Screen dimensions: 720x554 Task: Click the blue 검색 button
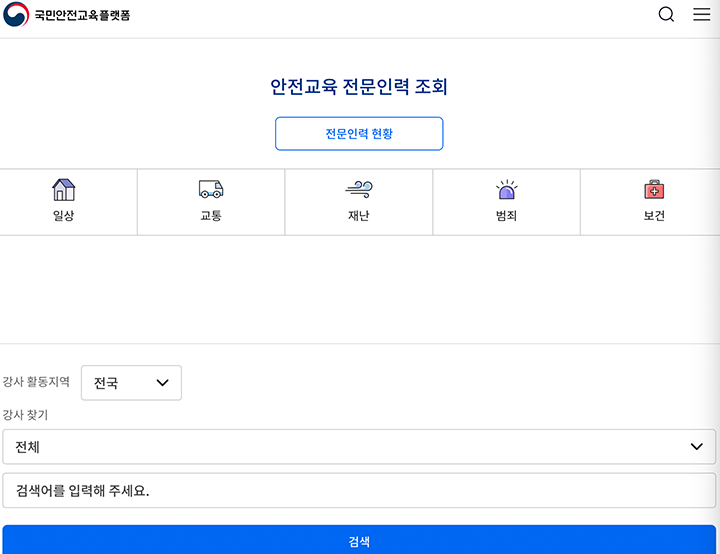(x=359, y=540)
